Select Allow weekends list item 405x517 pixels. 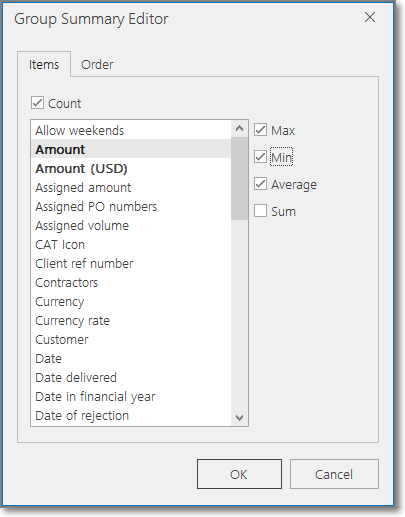(131, 130)
